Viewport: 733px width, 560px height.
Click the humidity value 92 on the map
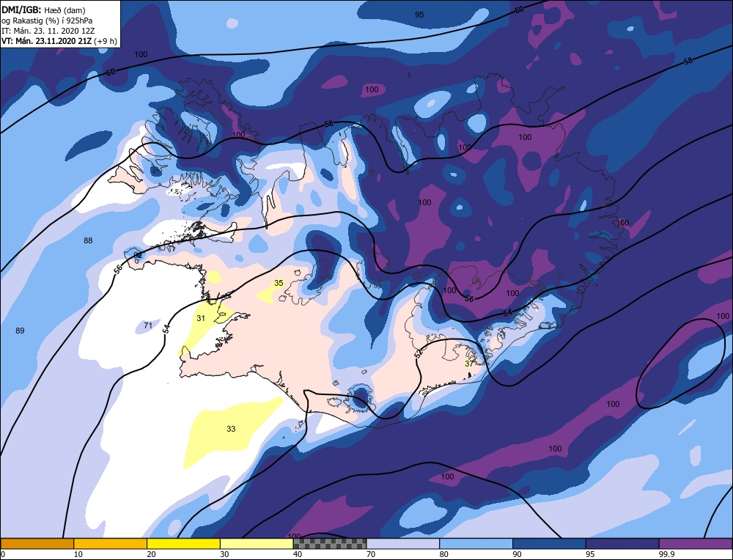138,255
